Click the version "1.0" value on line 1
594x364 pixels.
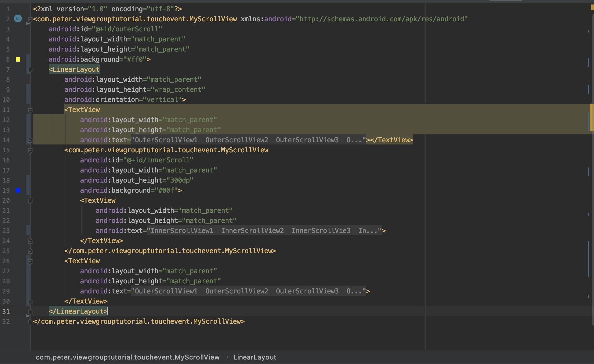(x=98, y=9)
